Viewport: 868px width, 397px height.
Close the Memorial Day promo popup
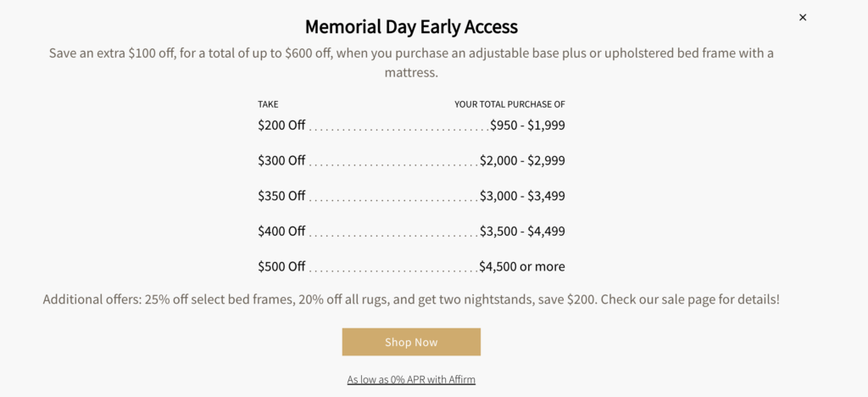pos(803,17)
